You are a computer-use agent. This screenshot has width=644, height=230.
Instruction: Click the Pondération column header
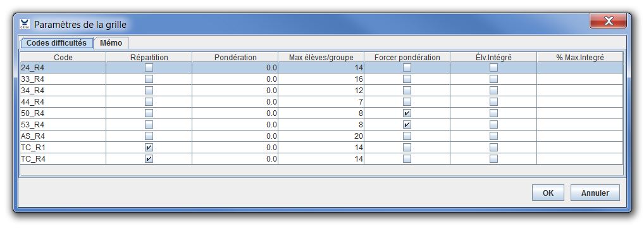click(x=235, y=57)
